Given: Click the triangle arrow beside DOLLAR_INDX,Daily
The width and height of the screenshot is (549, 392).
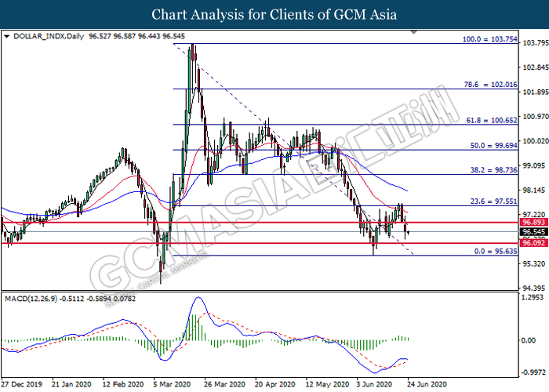Looking at the screenshot, I should [7, 36].
